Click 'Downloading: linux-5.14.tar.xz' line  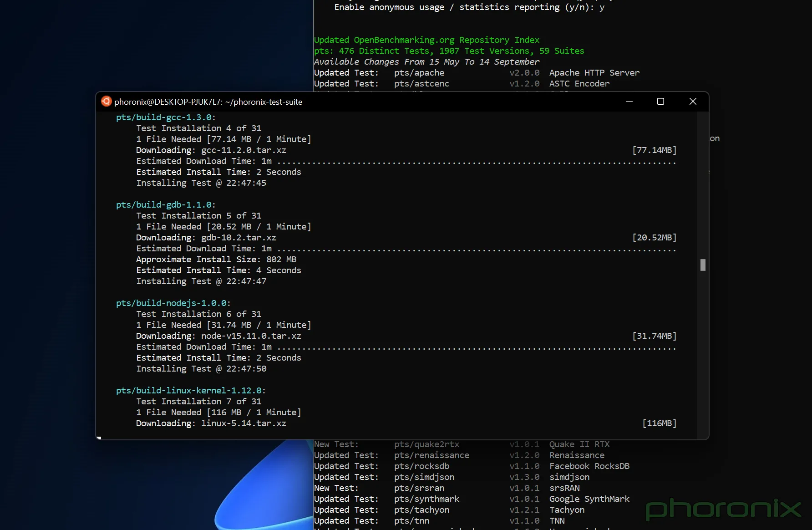tap(211, 423)
